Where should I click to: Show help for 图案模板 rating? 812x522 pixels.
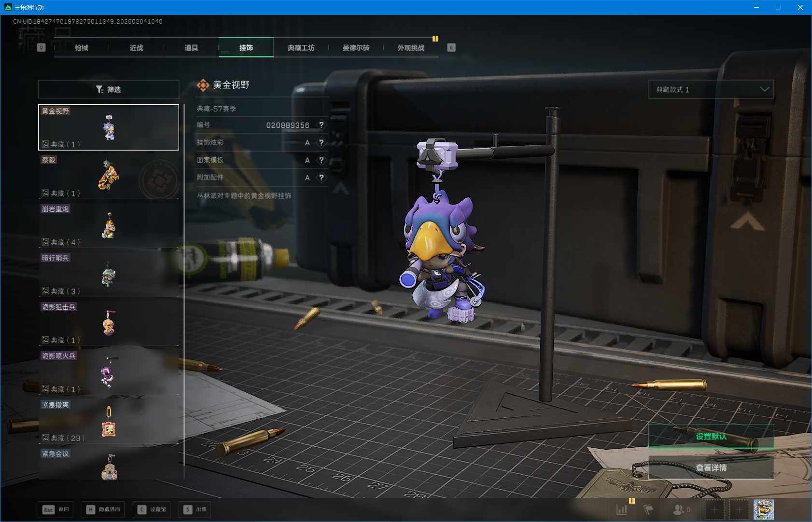pyautogui.click(x=322, y=160)
